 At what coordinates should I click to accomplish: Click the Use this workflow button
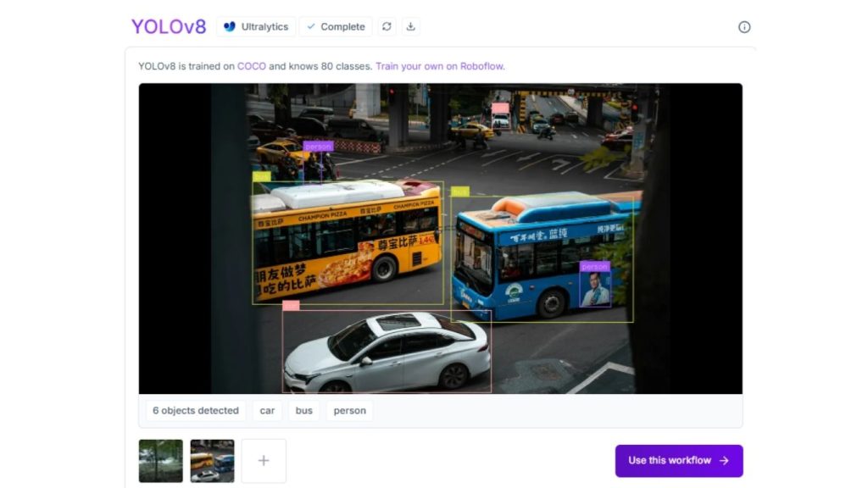pyautogui.click(x=678, y=460)
